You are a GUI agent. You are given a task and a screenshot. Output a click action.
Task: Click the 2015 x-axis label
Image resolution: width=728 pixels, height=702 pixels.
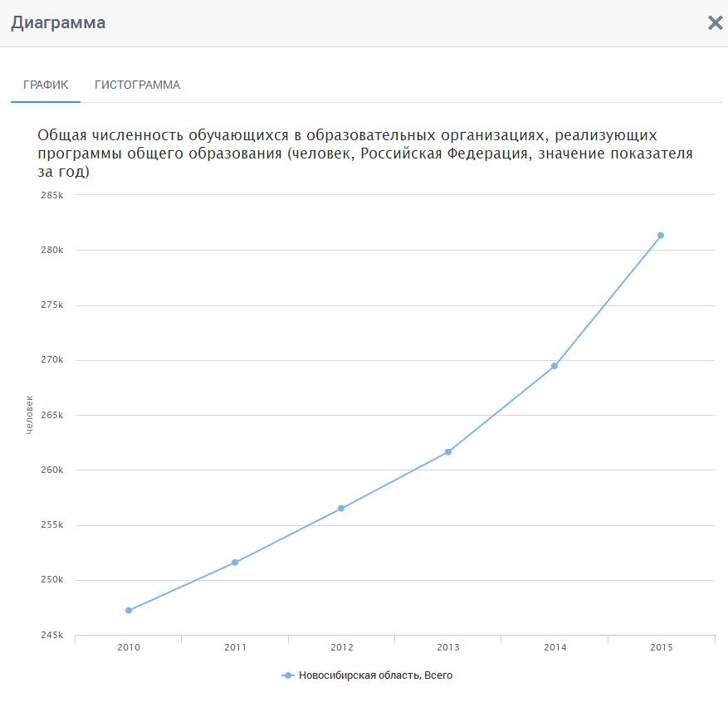click(x=661, y=647)
